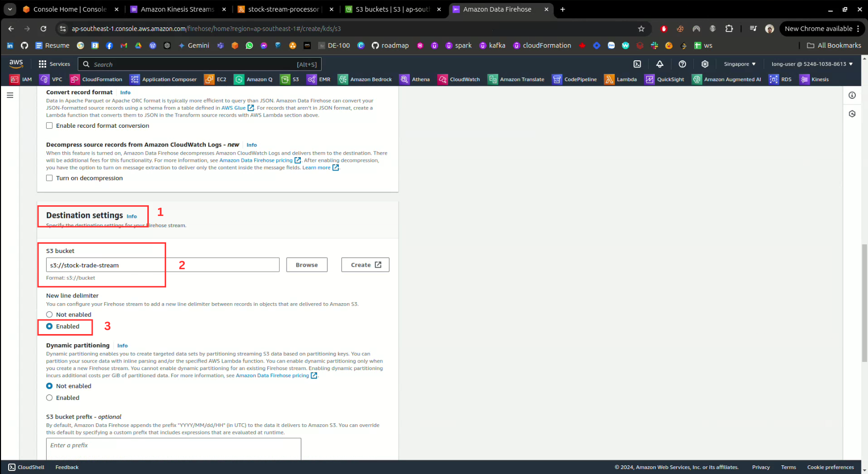
Task: Switch to Amazon Kinesis Streams browser tab
Action: coord(177,9)
